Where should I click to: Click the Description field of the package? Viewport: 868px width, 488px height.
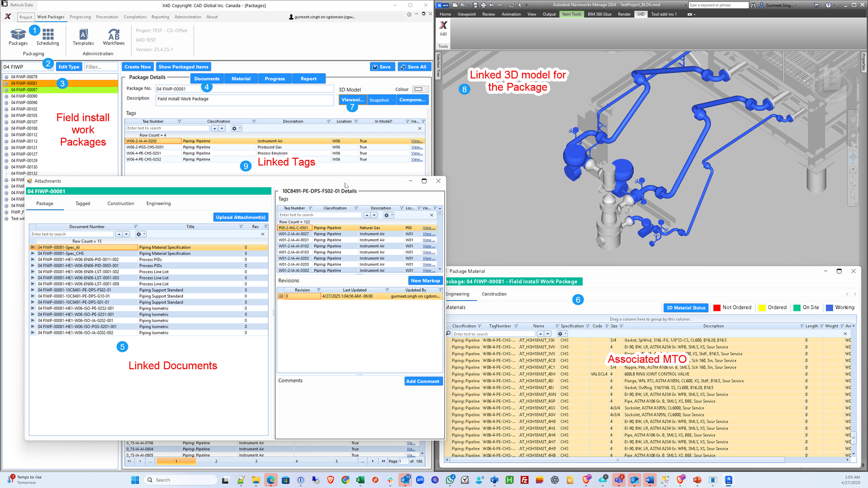click(x=245, y=99)
